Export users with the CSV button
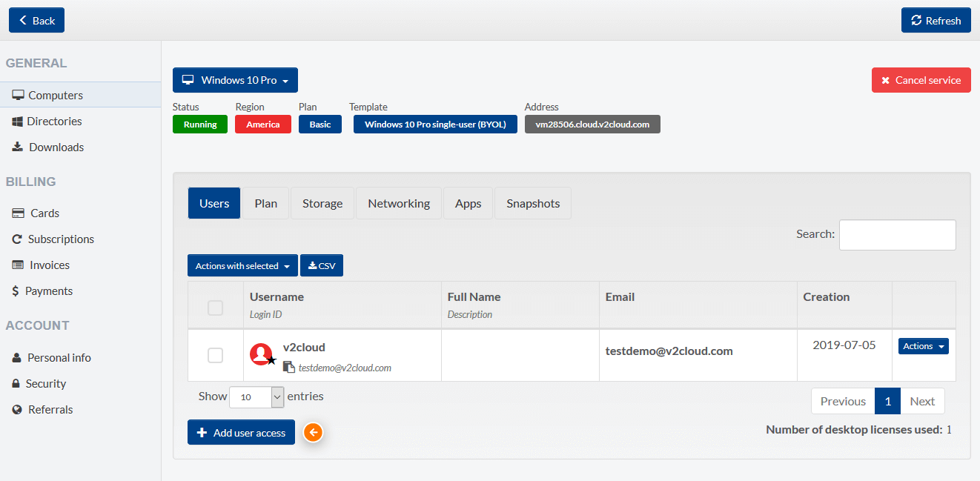The image size is (980, 481). pos(322,265)
